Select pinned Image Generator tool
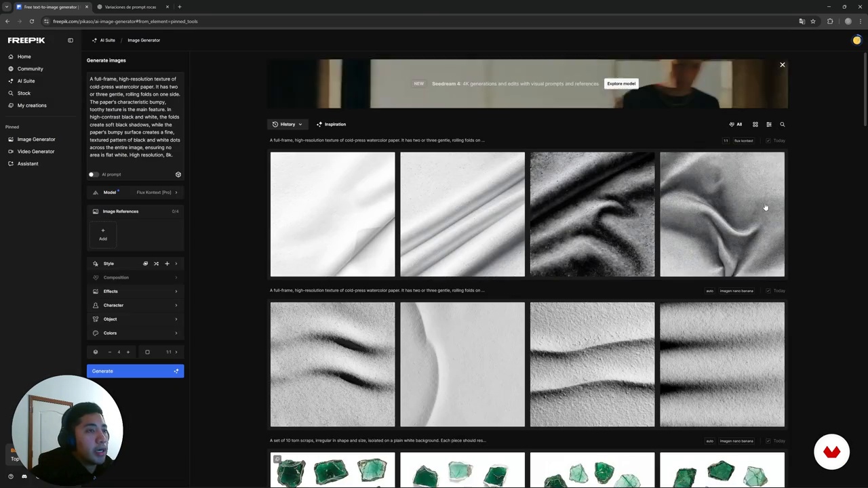Screen dimensions: 868x488 click(32, 139)
